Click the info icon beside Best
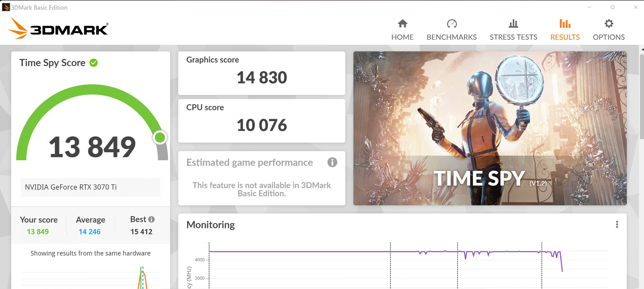The width and height of the screenshot is (644, 289). click(x=151, y=219)
